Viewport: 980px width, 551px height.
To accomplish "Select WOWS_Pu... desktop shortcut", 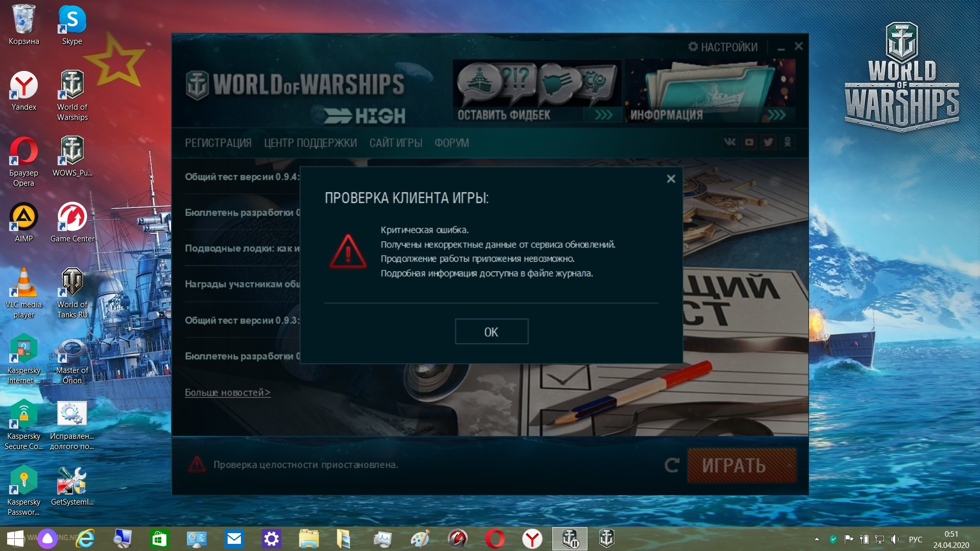I will (x=72, y=157).
